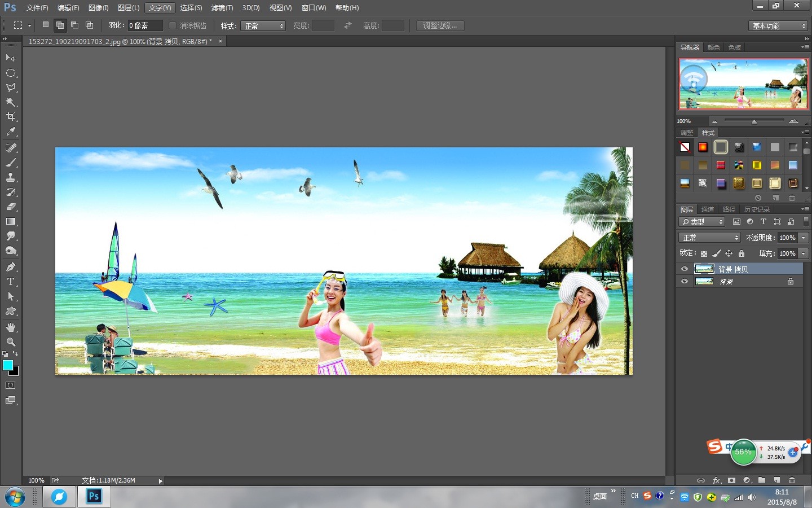Viewport: 812px width, 508px height.
Task: Select the Magic Wand tool
Action: [x=11, y=102]
